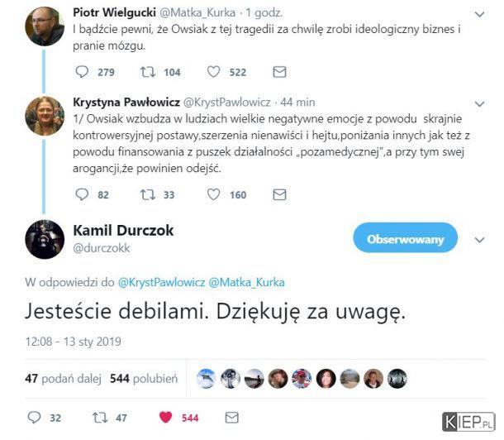
Task: Open more options next to Obserwowany button
Action: pyautogui.click(x=479, y=240)
